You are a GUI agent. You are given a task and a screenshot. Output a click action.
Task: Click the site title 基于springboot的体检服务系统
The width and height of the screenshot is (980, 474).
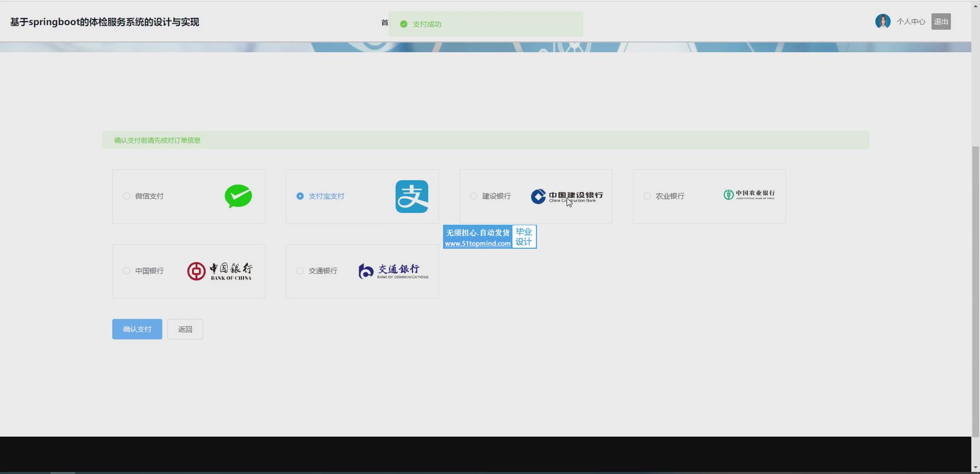[105, 22]
